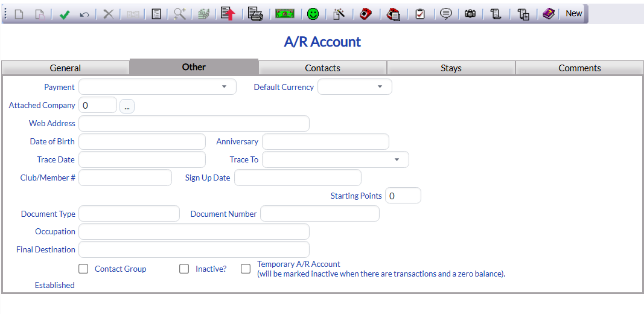Toggle the Inactive? checkbox
Viewport: 644px width, 314px height.
[x=184, y=269]
